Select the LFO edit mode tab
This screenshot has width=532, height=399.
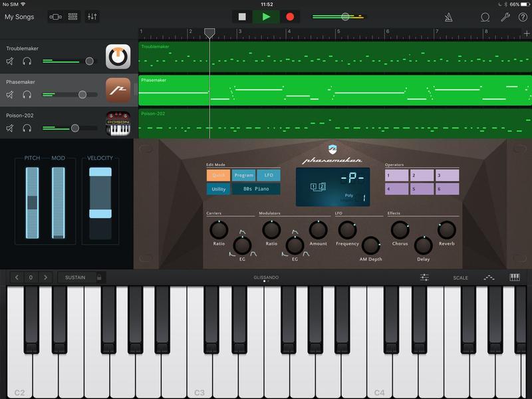[x=269, y=176]
